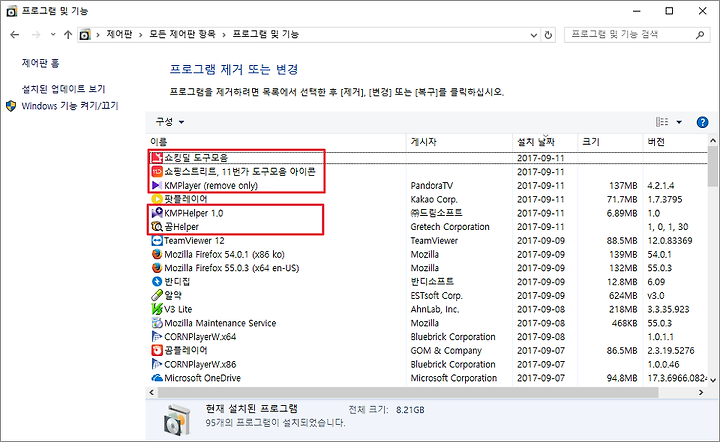The height and width of the screenshot is (442, 720).
Task: Select the Microsoft Corporation publisher cell
Action: click(x=454, y=378)
